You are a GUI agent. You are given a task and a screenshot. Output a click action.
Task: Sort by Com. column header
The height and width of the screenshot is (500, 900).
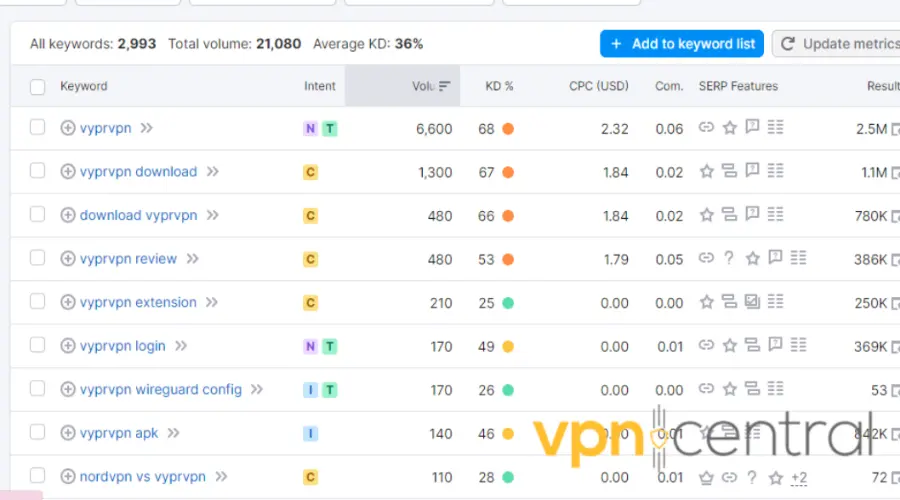click(669, 86)
